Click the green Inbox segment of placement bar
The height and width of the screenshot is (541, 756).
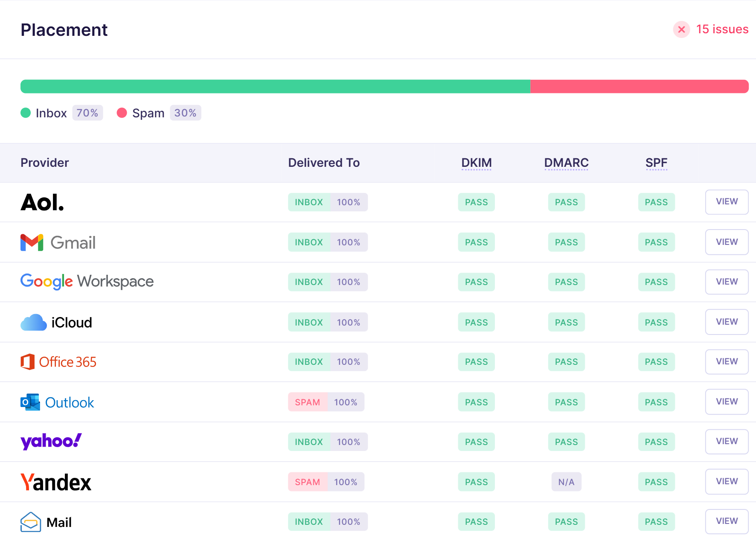click(276, 86)
